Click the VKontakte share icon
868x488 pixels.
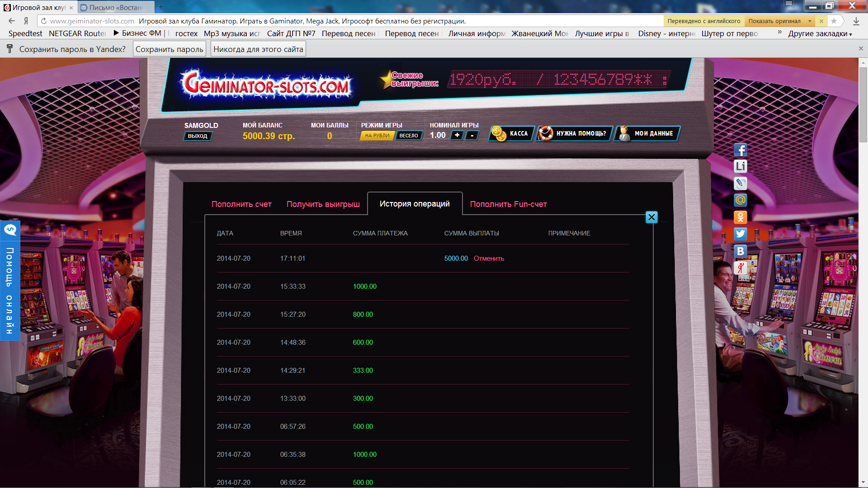point(740,251)
